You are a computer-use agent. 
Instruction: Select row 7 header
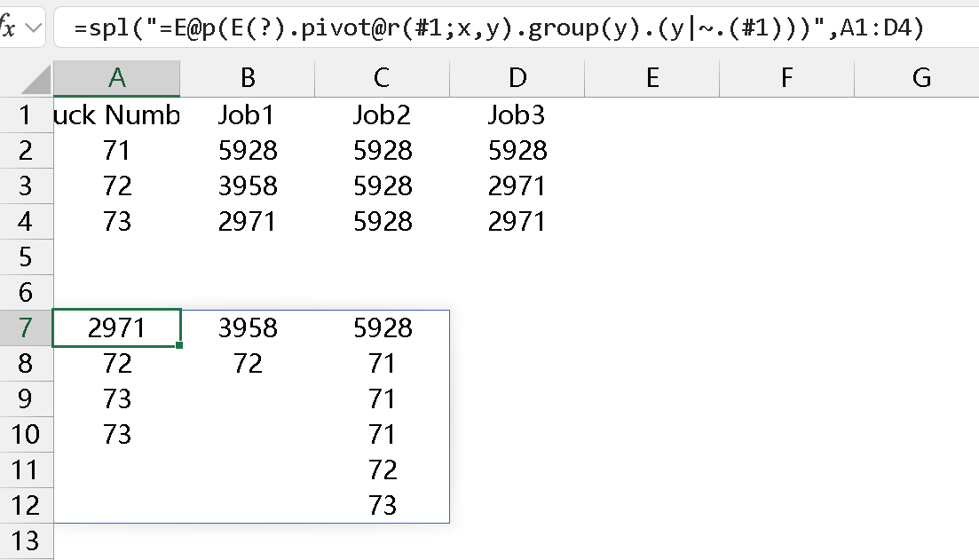tap(26, 328)
